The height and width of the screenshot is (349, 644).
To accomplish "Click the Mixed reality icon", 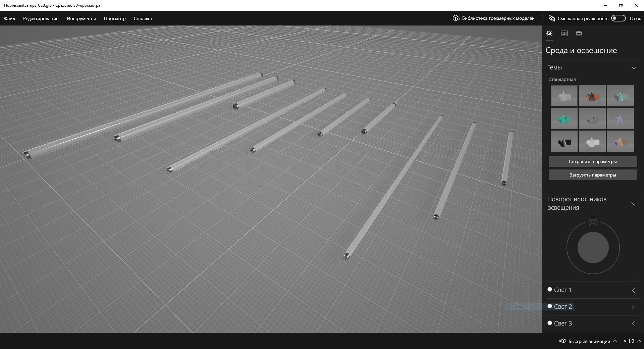I will (551, 18).
